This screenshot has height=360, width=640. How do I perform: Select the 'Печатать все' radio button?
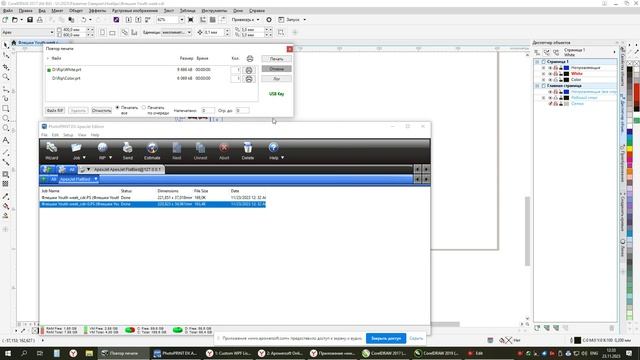pyautogui.click(x=118, y=108)
